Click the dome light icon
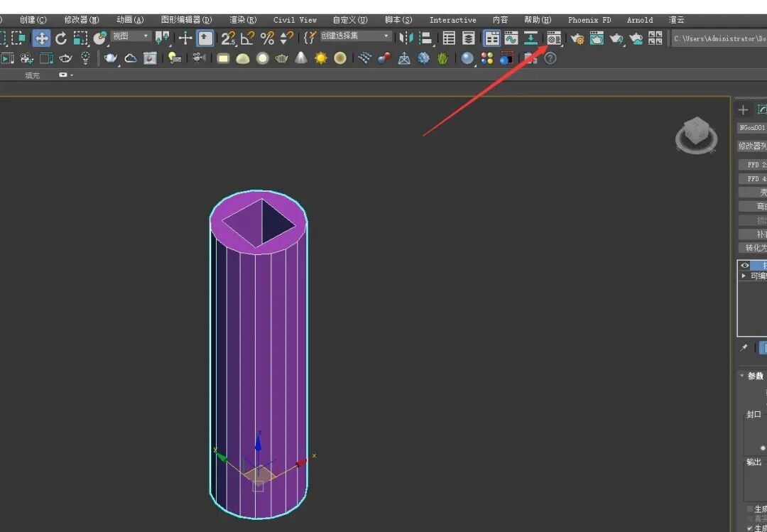Image resolution: width=767 pixels, height=532 pixels. coord(243,59)
